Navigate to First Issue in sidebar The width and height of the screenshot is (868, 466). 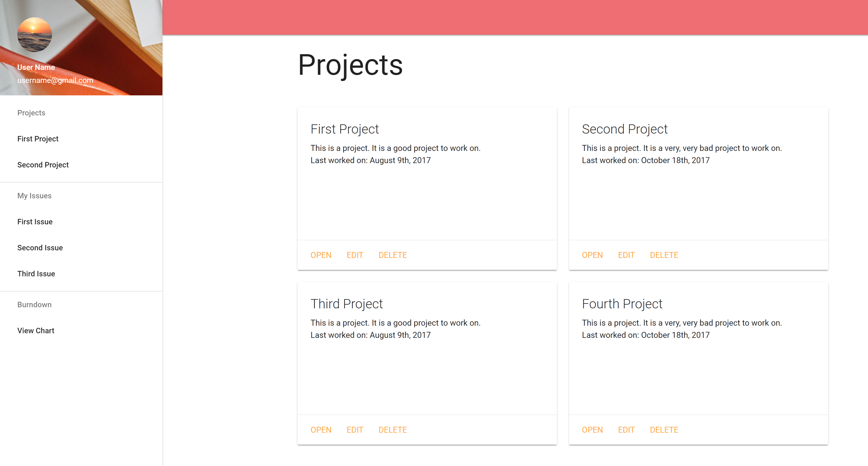click(35, 222)
